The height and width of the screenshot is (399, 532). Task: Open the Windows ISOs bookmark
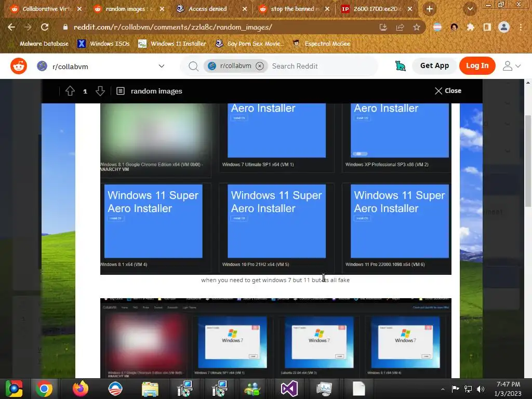[104, 44]
